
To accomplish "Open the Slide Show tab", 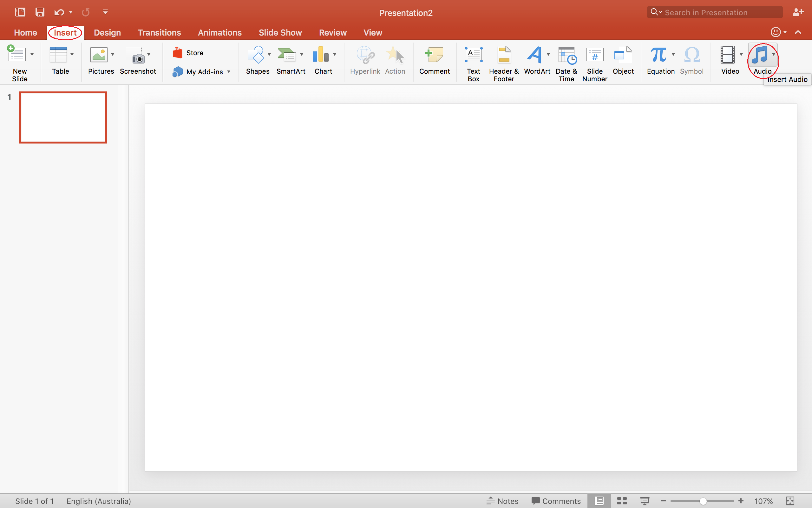I will [x=280, y=33].
